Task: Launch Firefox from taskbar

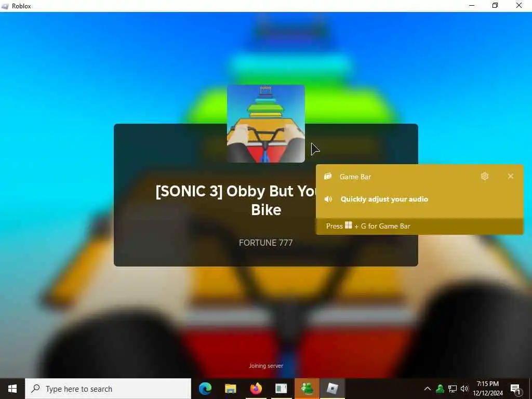Action: tap(256, 389)
